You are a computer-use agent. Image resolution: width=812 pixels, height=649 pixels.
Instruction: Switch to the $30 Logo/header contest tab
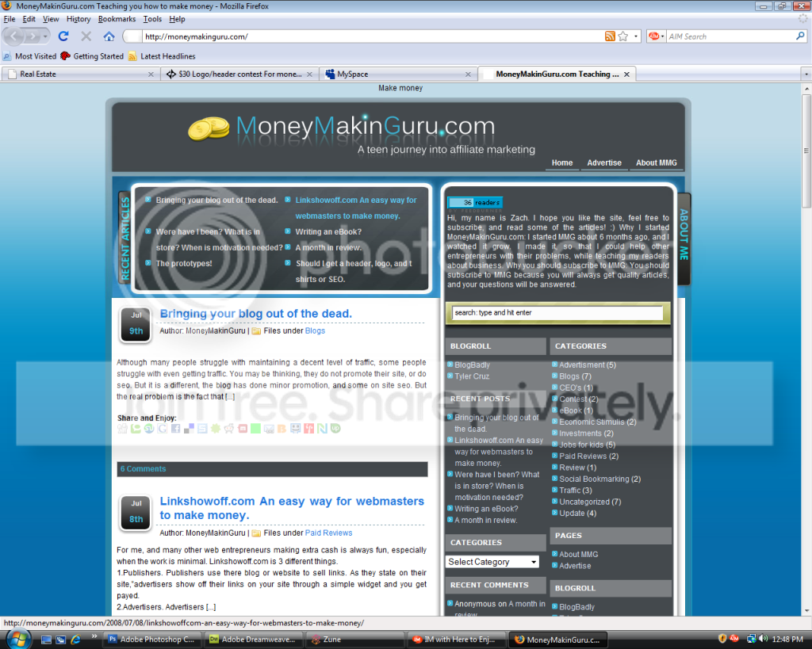[x=238, y=74]
